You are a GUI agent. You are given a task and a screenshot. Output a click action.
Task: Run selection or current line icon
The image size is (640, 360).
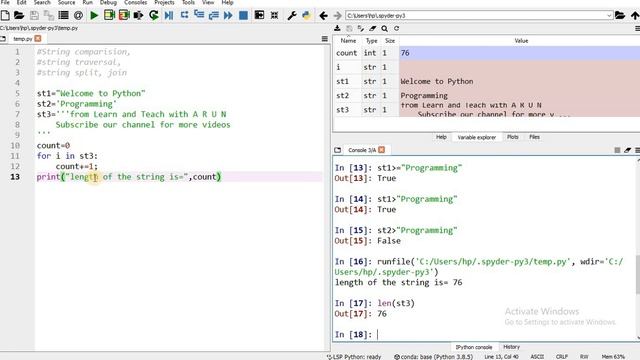coord(138,16)
